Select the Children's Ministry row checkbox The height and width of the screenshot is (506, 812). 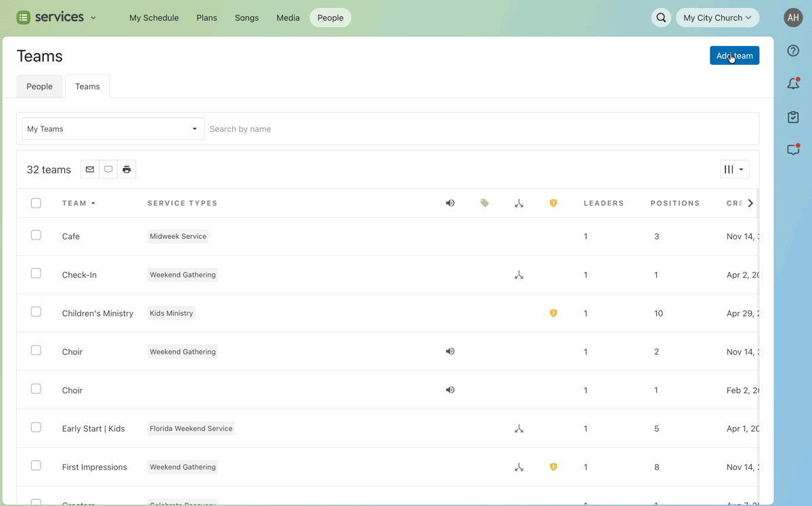point(36,312)
